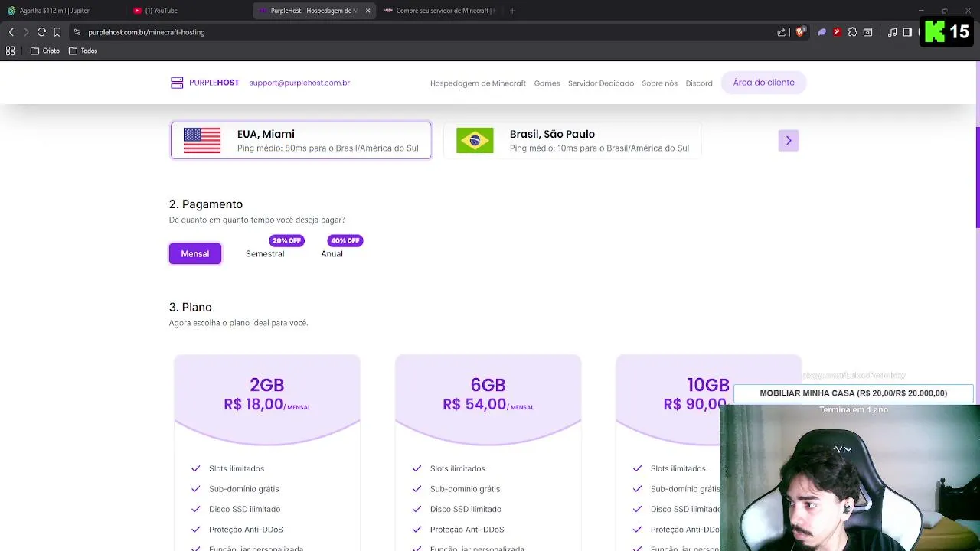
Task: Switch to Agartha Jupiter tab
Action: (x=61, y=11)
